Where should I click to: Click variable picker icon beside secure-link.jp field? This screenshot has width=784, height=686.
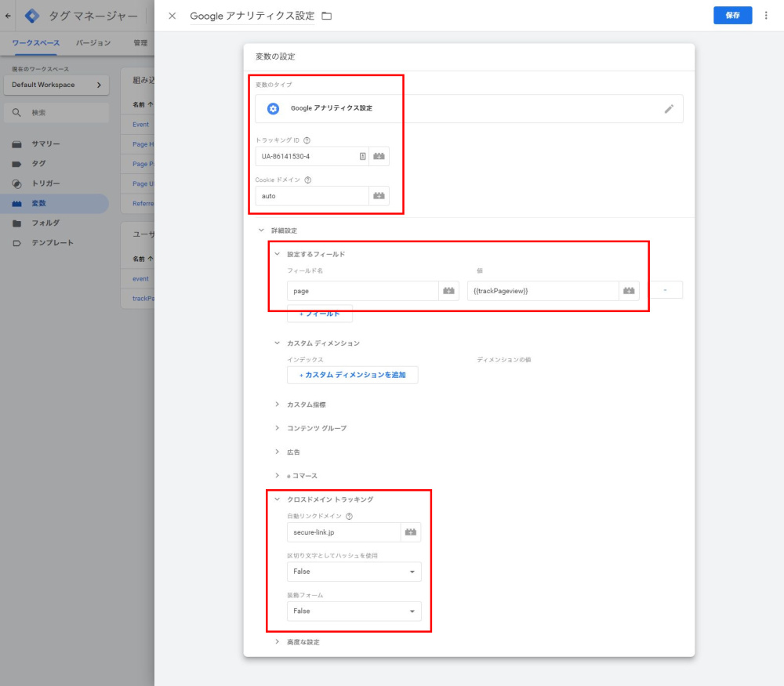pyautogui.click(x=411, y=532)
